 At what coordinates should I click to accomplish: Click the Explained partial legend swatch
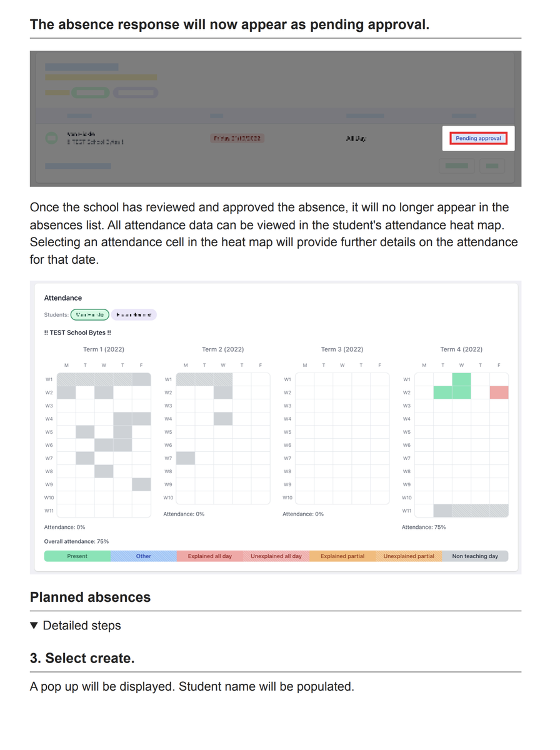(x=342, y=556)
